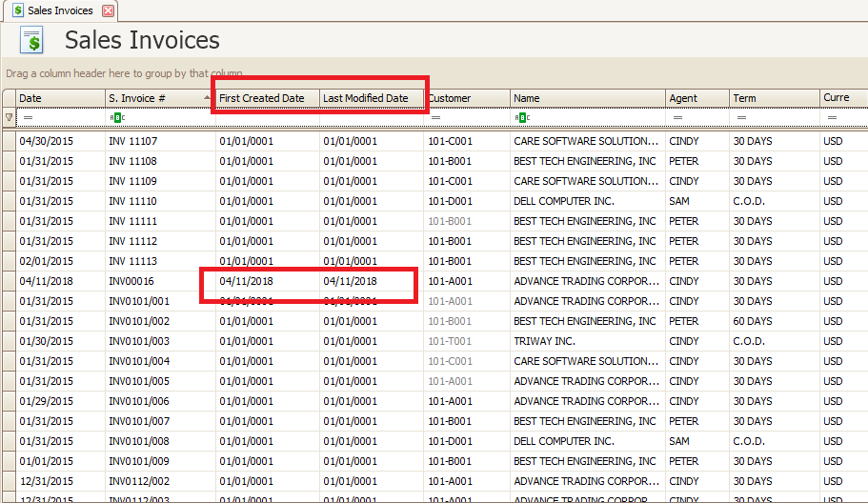This screenshot has height=503, width=868.
Task: Select invoice INV0101/005 cell
Action: coord(160,381)
